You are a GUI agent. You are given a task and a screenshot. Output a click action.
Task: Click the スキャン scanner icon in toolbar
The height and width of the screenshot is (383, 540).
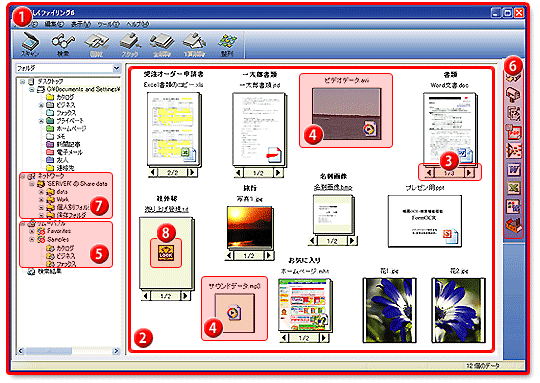point(30,44)
